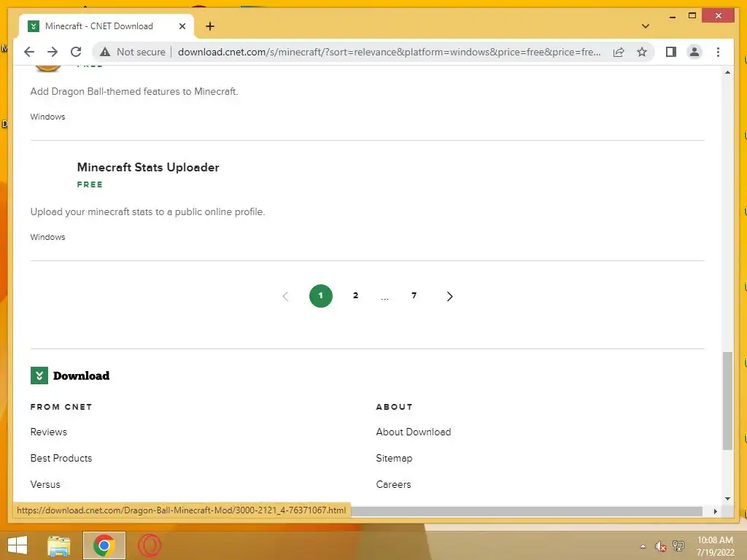This screenshot has width=747, height=560.
Task: Open the Reviews footer link
Action: click(49, 432)
